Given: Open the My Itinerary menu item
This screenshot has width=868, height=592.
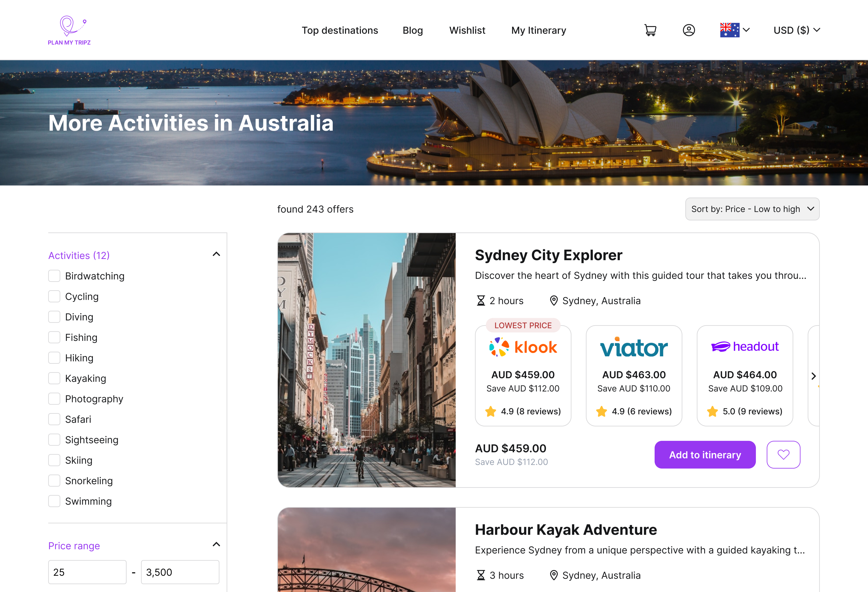Looking at the screenshot, I should click(x=538, y=30).
